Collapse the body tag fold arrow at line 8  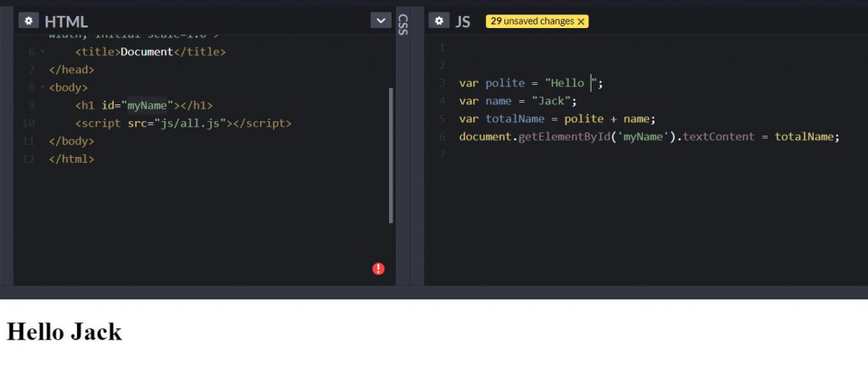tap(42, 87)
